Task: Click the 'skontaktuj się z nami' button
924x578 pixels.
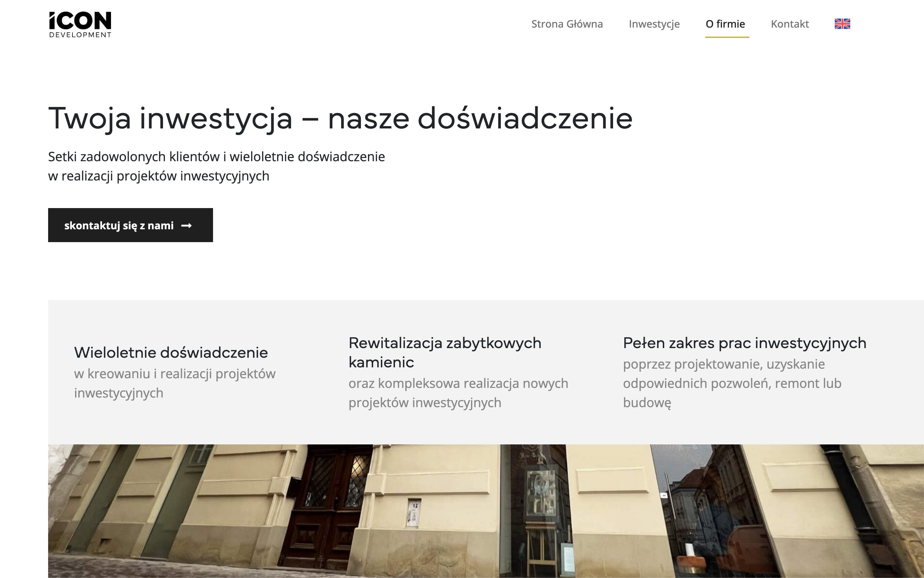Action: (x=130, y=225)
